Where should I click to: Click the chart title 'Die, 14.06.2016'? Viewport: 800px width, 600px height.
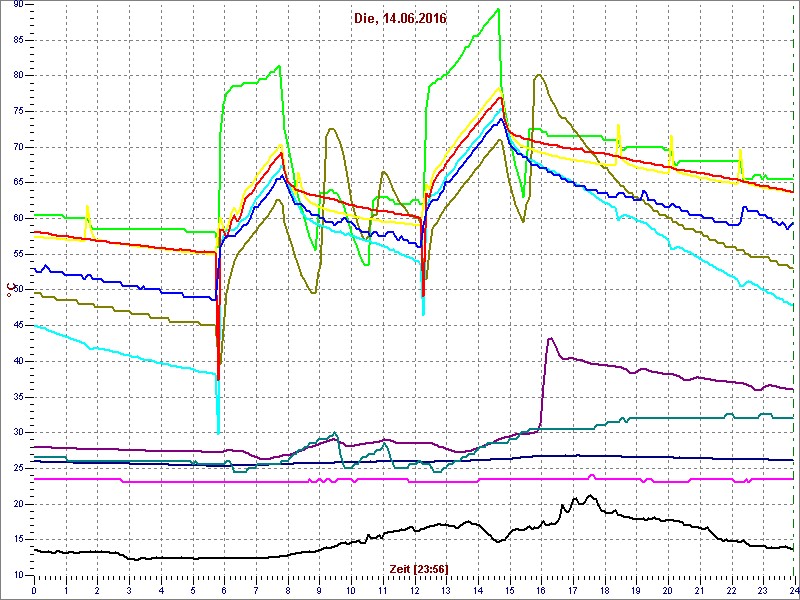pos(399,18)
